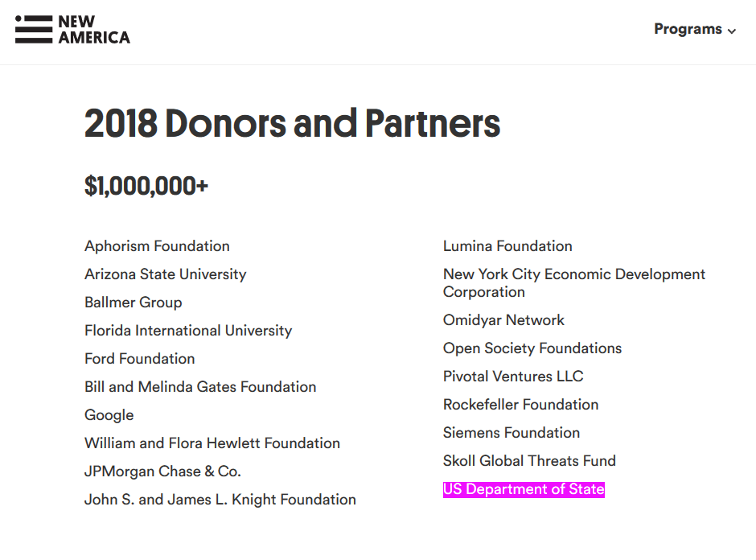The width and height of the screenshot is (756, 560).
Task: Select William and Flora Hewlett Foundation
Action: click(x=212, y=443)
